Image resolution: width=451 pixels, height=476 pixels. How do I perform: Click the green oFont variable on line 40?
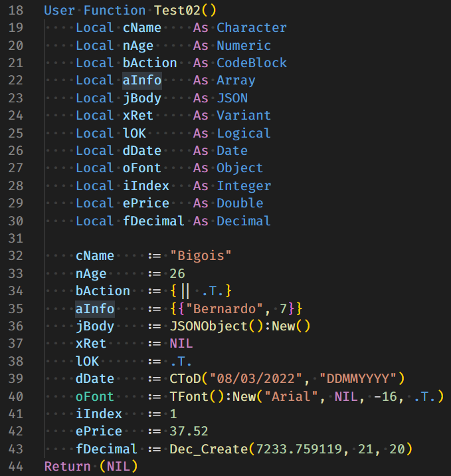[x=95, y=397]
